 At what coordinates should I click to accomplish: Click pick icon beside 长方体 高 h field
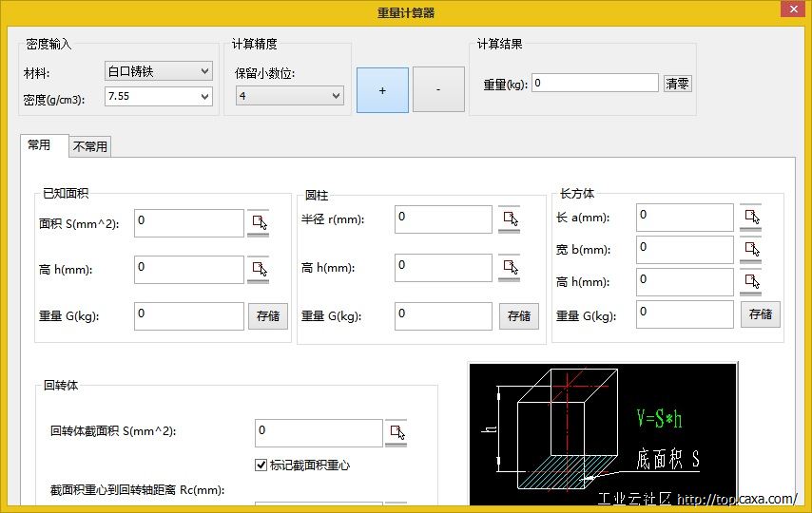750,281
